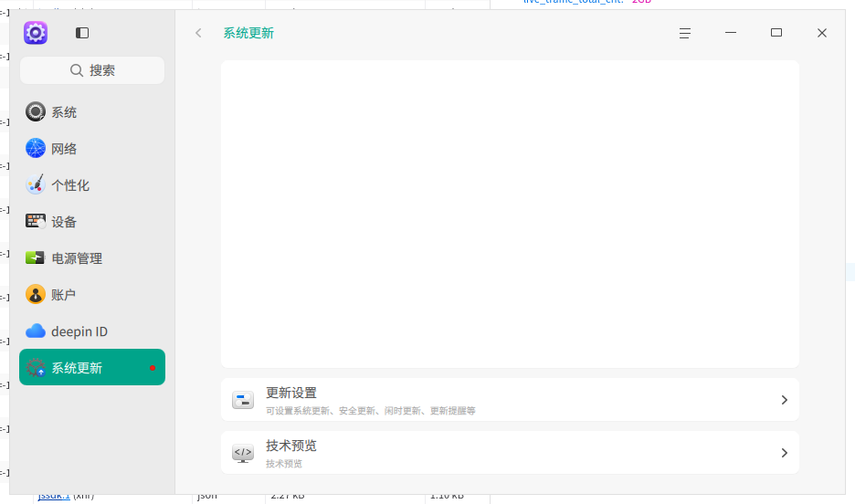Expand Update Settings with its right chevron
The height and width of the screenshot is (504, 855).
pos(784,400)
